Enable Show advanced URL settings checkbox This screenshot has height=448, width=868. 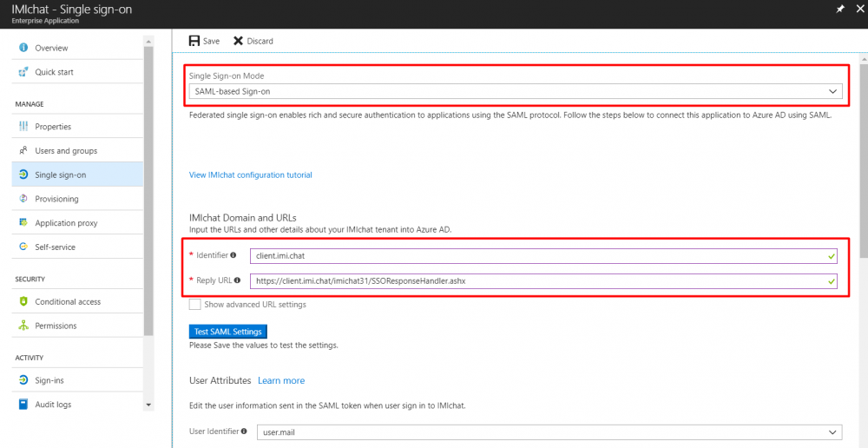coord(194,305)
